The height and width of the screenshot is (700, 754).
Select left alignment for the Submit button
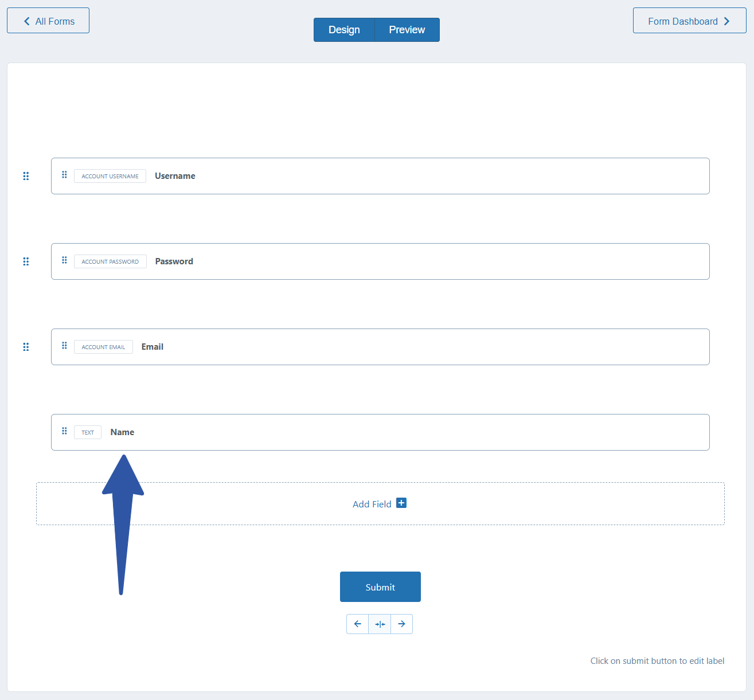click(x=357, y=624)
